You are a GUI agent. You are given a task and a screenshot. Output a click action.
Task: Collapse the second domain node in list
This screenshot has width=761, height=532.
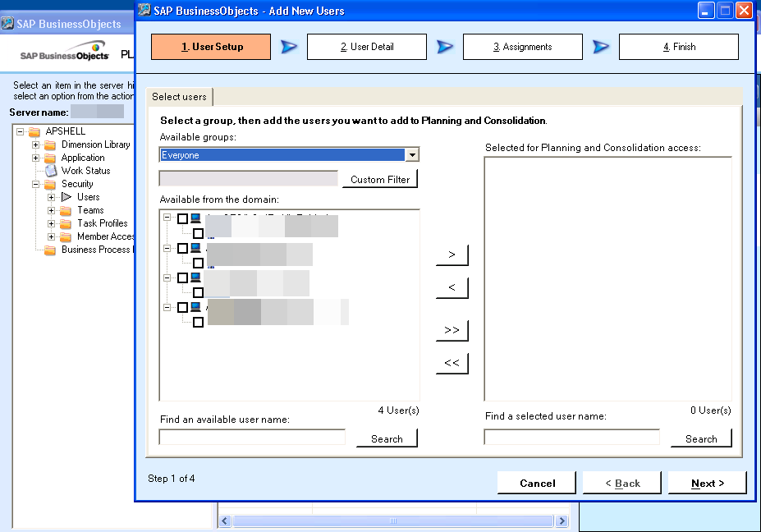tap(167, 248)
